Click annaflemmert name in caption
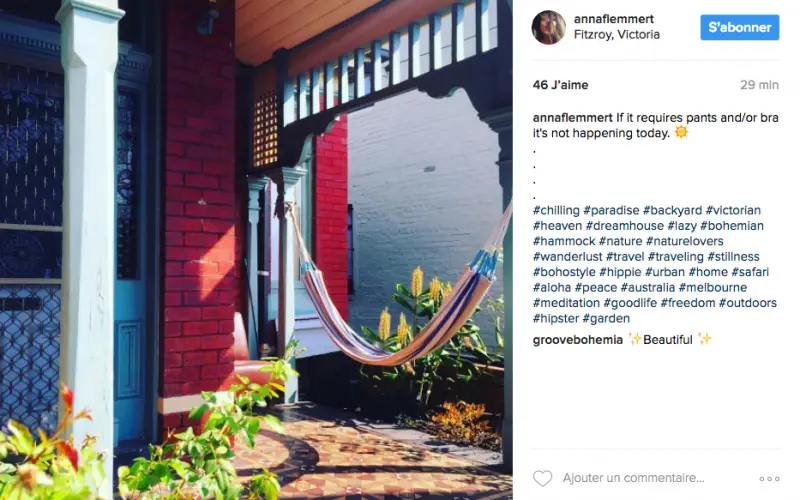Screen dimensions: 800x500 (x=572, y=118)
